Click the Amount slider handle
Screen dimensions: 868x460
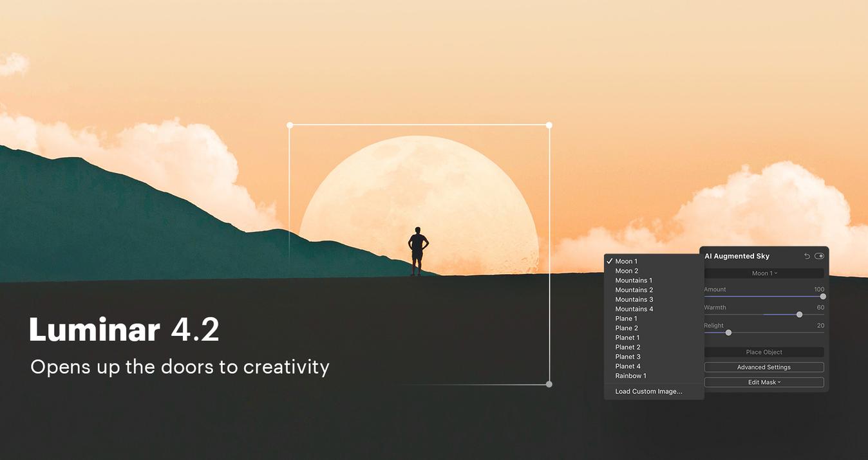(822, 297)
